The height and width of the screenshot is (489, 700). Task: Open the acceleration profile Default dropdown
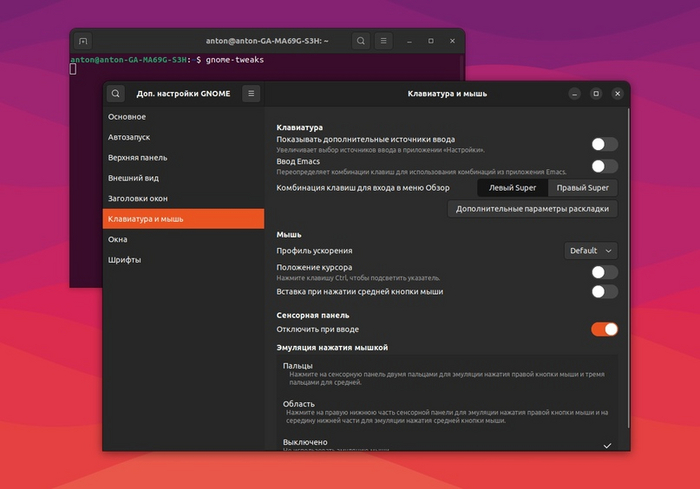point(590,251)
